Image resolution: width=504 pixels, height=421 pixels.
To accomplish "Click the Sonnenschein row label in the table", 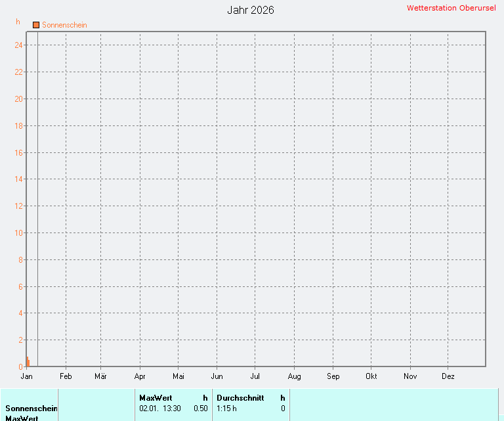I will point(31,409).
